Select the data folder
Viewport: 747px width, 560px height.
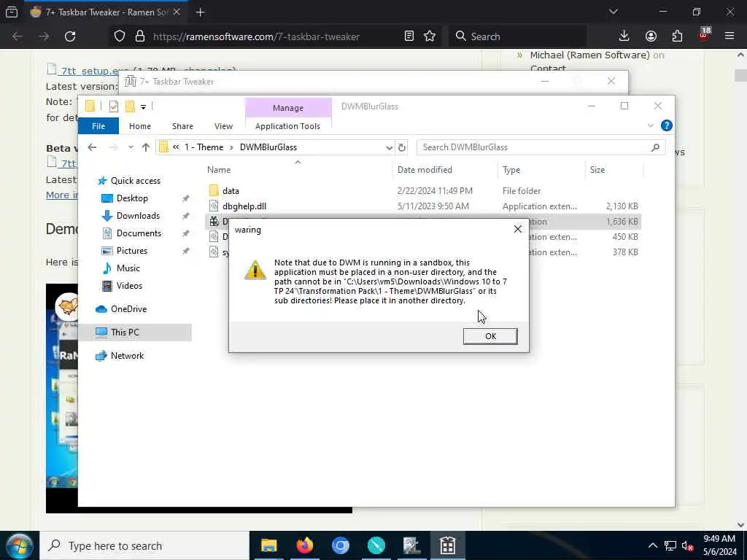pyautogui.click(x=231, y=191)
